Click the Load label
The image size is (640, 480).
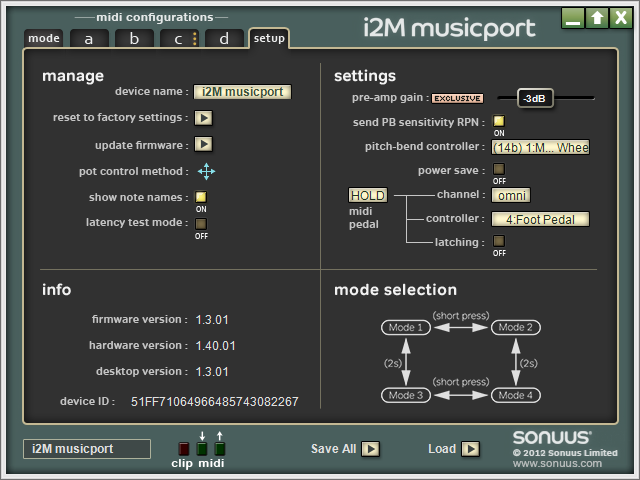442,449
